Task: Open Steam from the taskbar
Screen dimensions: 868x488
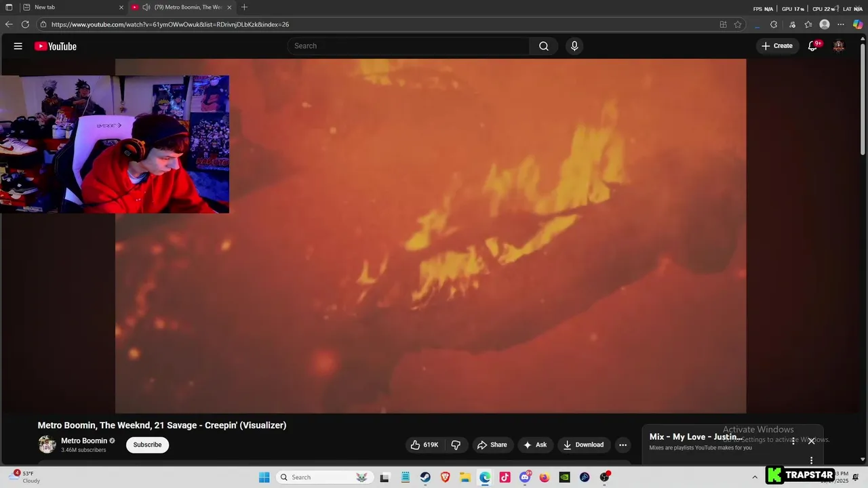Action: (425, 477)
